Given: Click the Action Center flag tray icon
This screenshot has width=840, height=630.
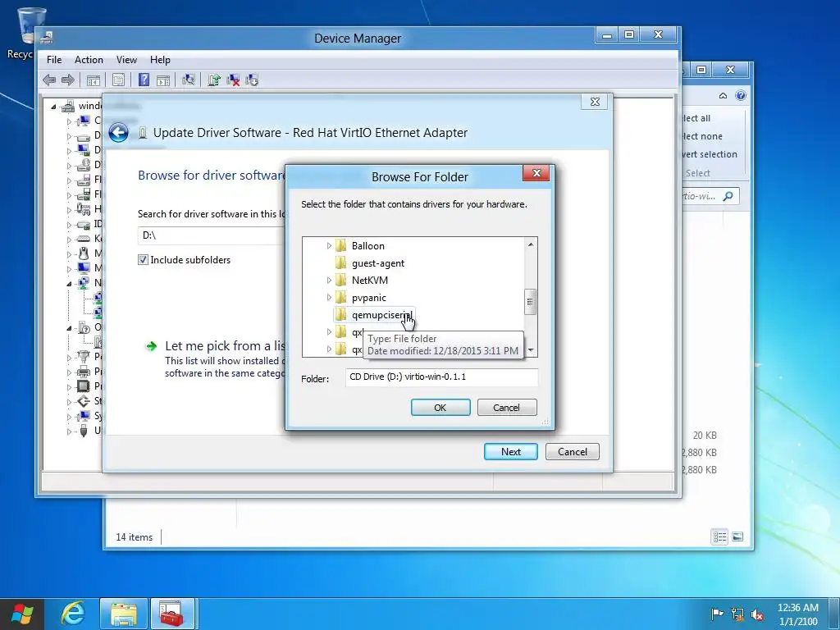Looking at the screenshot, I should pyautogui.click(x=717, y=614).
